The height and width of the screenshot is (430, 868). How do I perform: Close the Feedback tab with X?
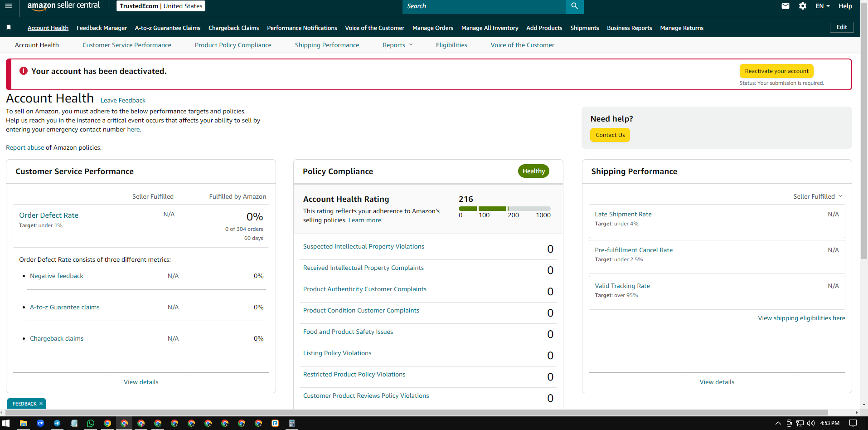pos(41,403)
